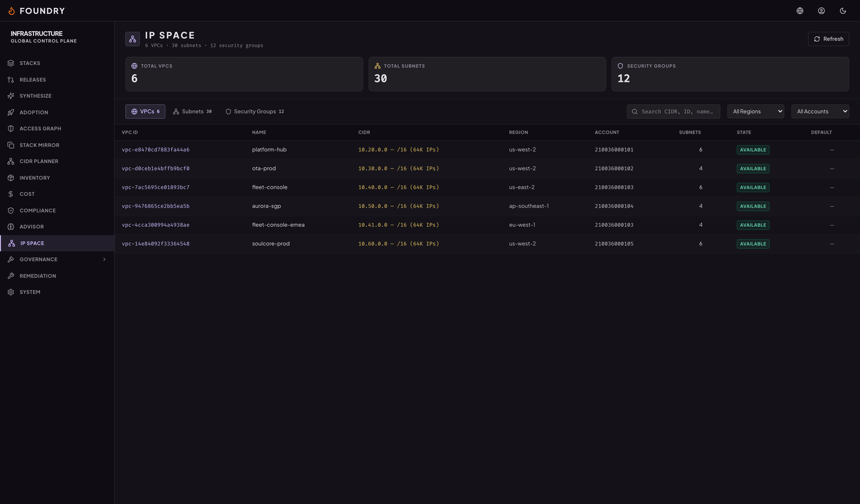Click the platform-hub name cell
The image size is (860, 504).
[x=269, y=150]
